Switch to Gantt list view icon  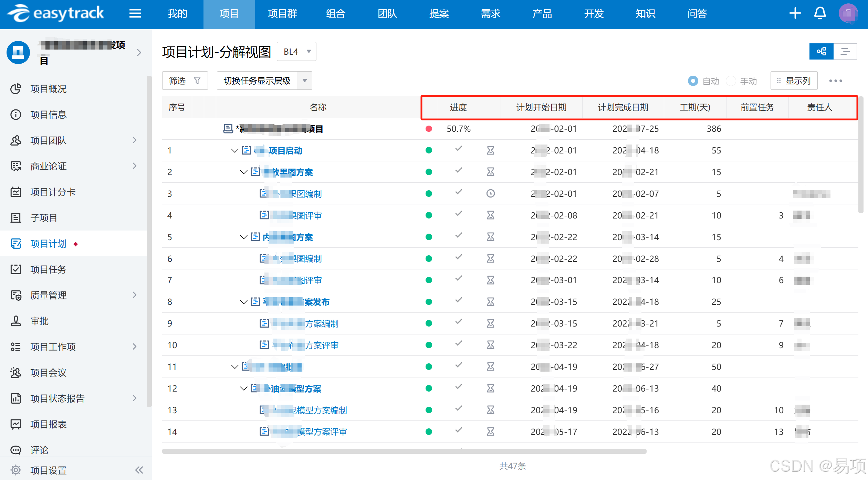pos(845,52)
